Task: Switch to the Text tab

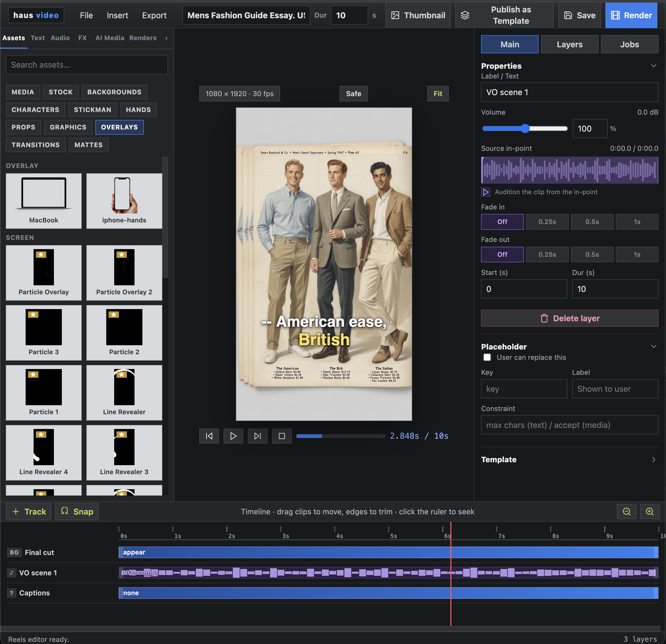Action: tap(38, 38)
